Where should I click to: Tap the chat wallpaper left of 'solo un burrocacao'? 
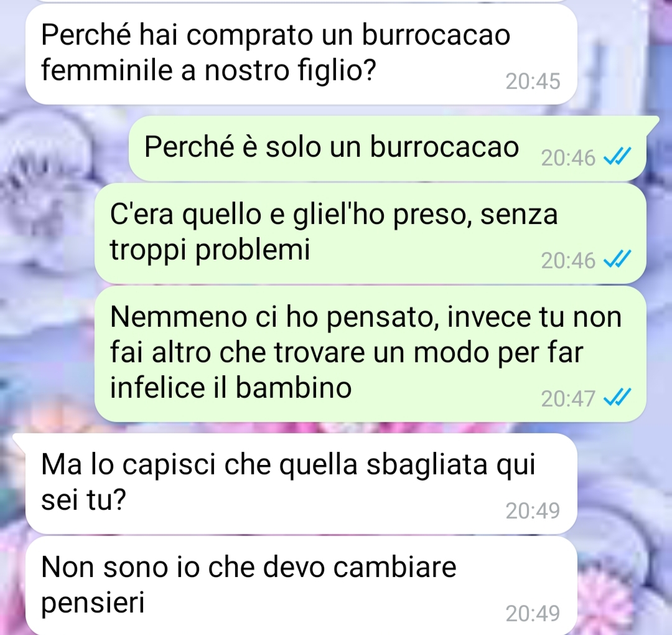click(64, 148)
